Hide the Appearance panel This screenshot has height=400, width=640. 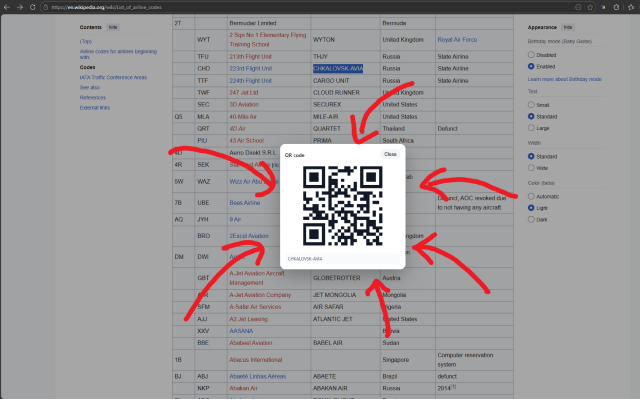pyautogui.click(x=567, y=27)
